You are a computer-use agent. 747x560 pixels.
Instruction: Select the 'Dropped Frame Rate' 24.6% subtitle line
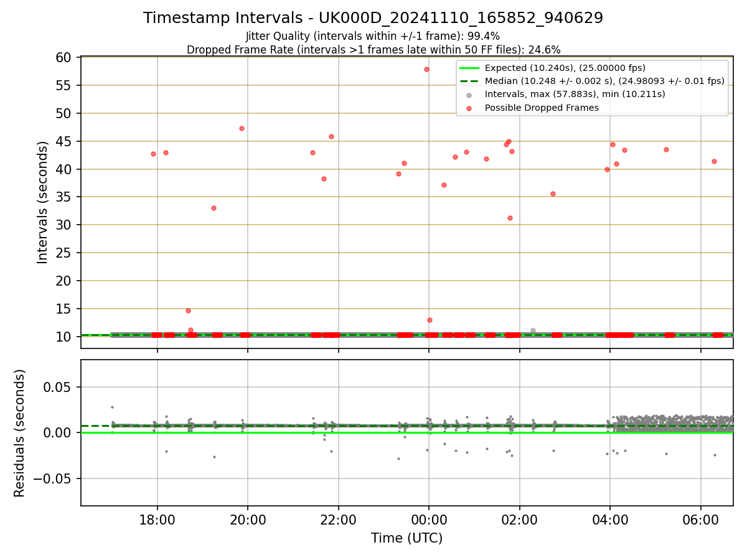(374, 50)
